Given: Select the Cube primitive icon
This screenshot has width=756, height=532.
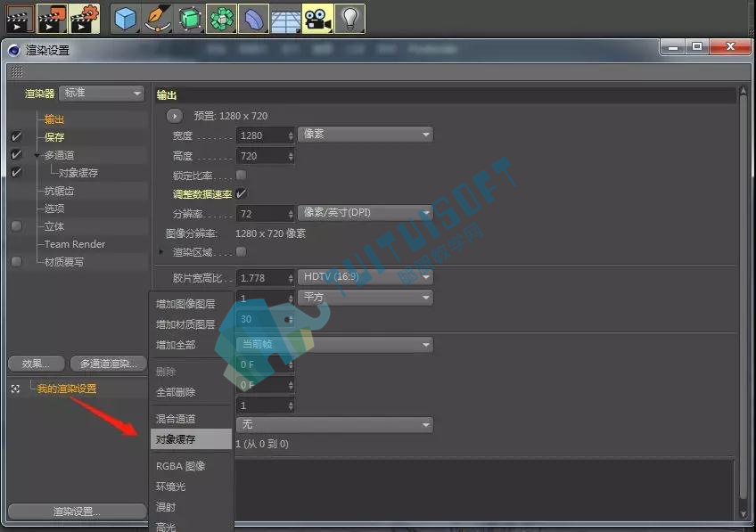Looking at the screenshot, I should [126, 19].
